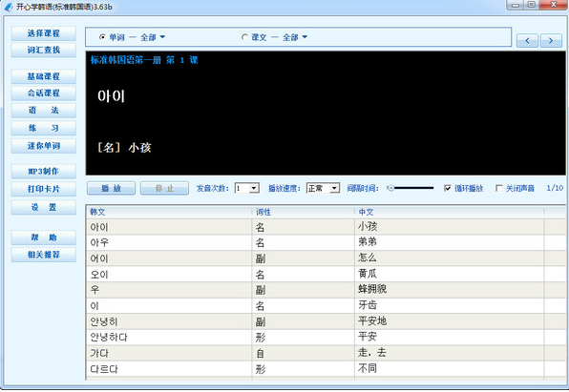This screenshot has width=569, height=392.
Task: Click the 停止 button
Action: 164,188
